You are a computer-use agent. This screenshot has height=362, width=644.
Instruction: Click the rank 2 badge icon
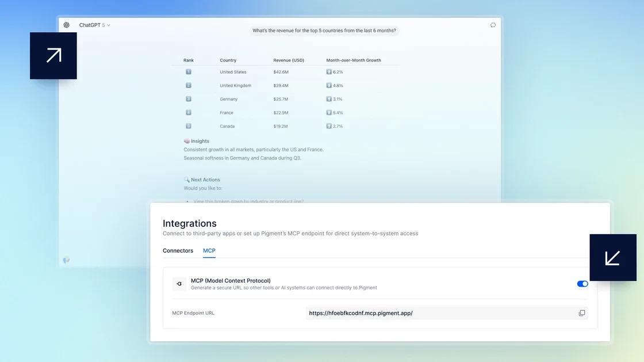click(x=189, y=85)
